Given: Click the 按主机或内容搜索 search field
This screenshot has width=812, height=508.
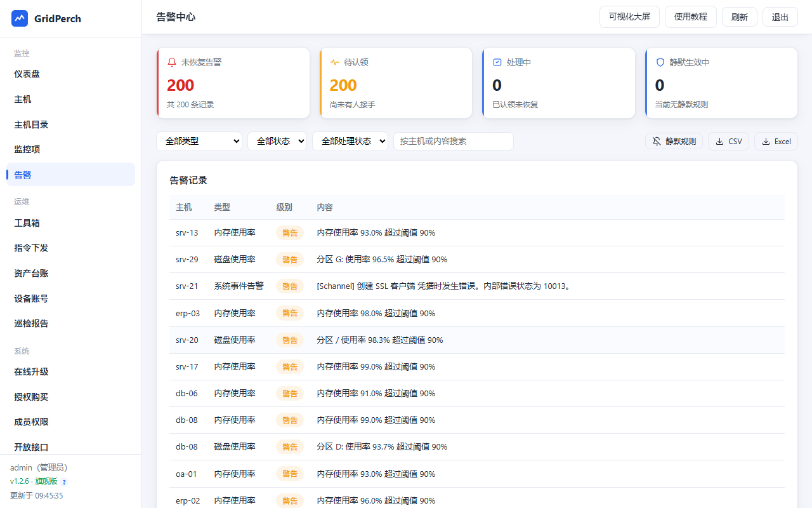Looking at the screenshot, I should (454, 141).
